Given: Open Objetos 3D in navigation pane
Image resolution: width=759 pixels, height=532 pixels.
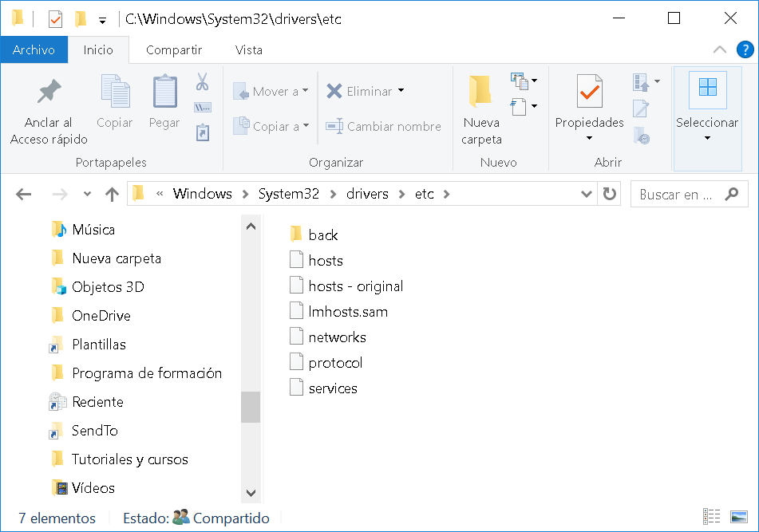Looking at the screenshot, I should click(97, 287).
